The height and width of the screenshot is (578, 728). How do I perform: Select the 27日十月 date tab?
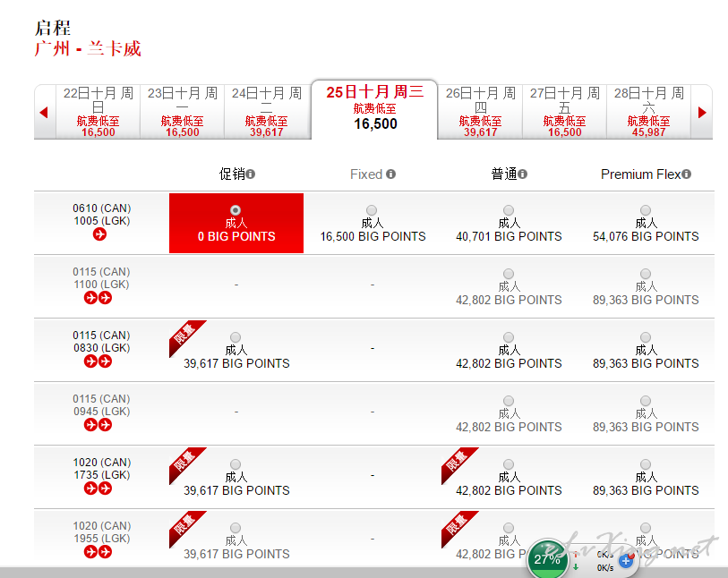[x=564, y=112]
